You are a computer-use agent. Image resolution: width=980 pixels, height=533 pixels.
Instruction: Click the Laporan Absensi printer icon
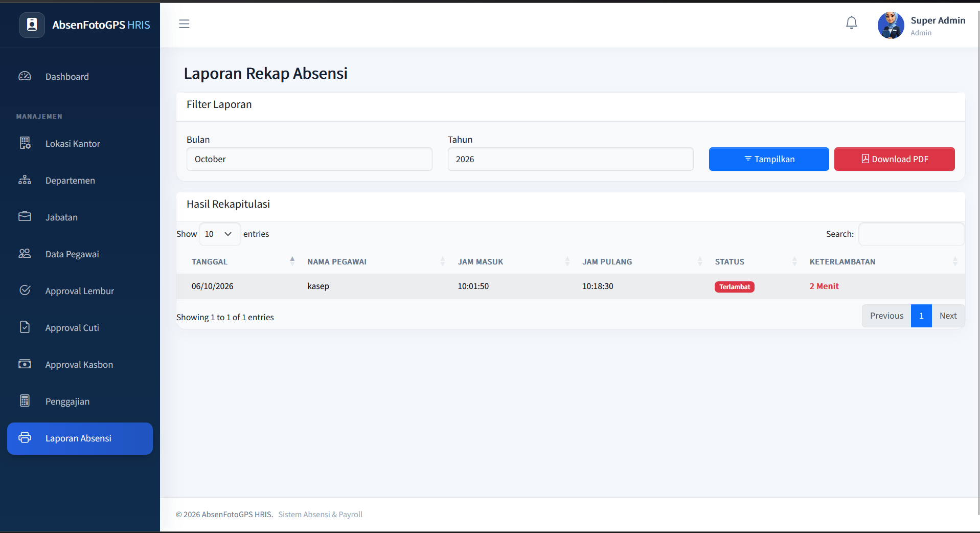25,437
